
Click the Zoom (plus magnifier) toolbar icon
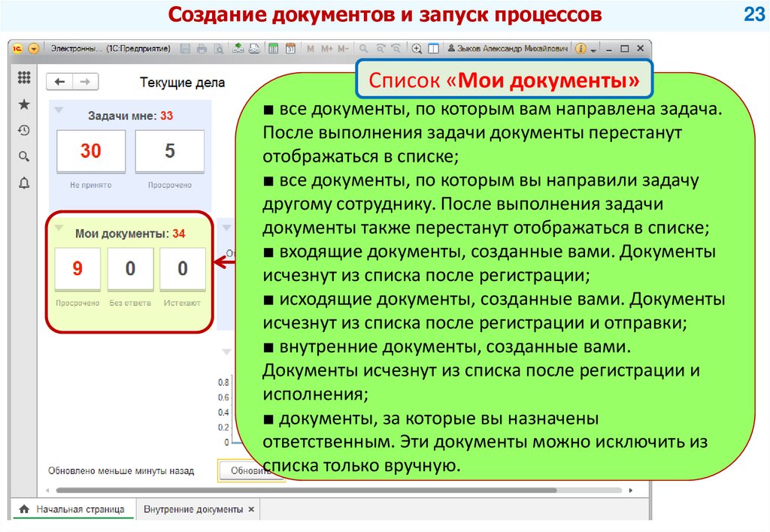[417, 49]
